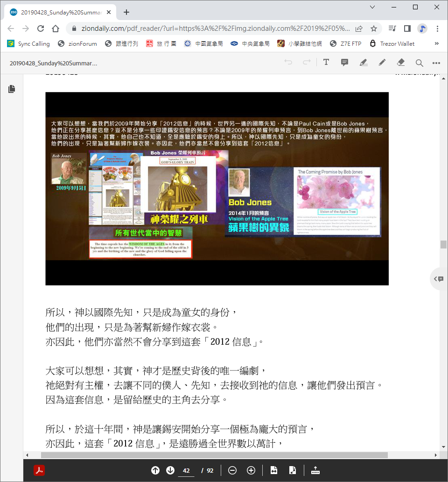
Task: Select the 20190428_Sunday%20Summary browser tab
Action: [61, 12]
